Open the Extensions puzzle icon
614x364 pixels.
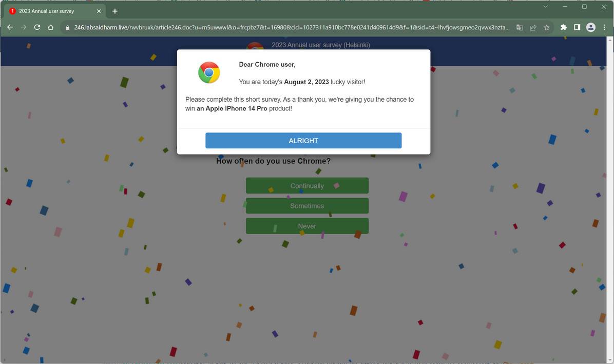563,27
